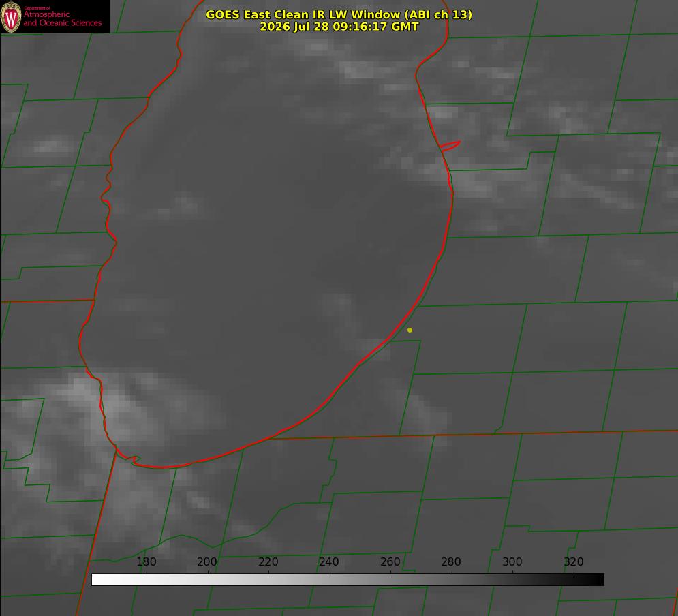Screen dimensions: 678x616
Task: Click the 300 colorbar tick label
Action: tap(512, 562)
